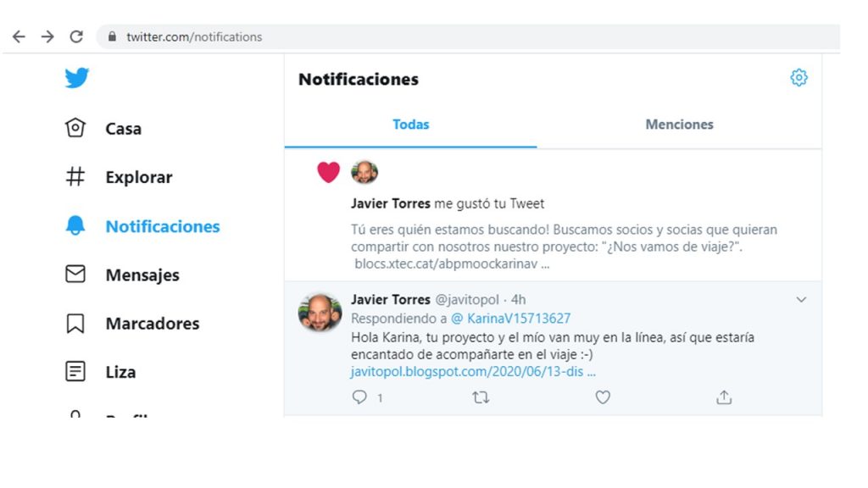868x488 pixels.
Task: View site info via padlock icon
Action: [111, 37]
